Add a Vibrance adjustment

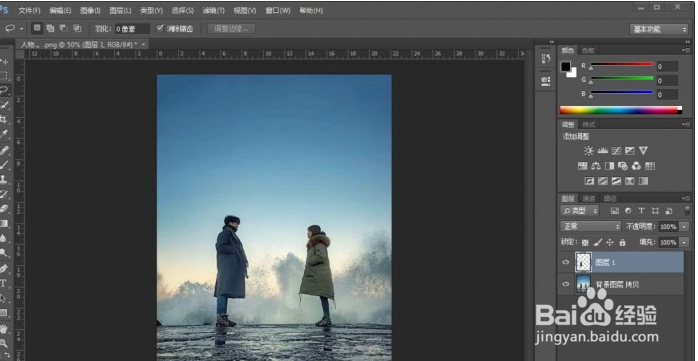click(643, 151)
